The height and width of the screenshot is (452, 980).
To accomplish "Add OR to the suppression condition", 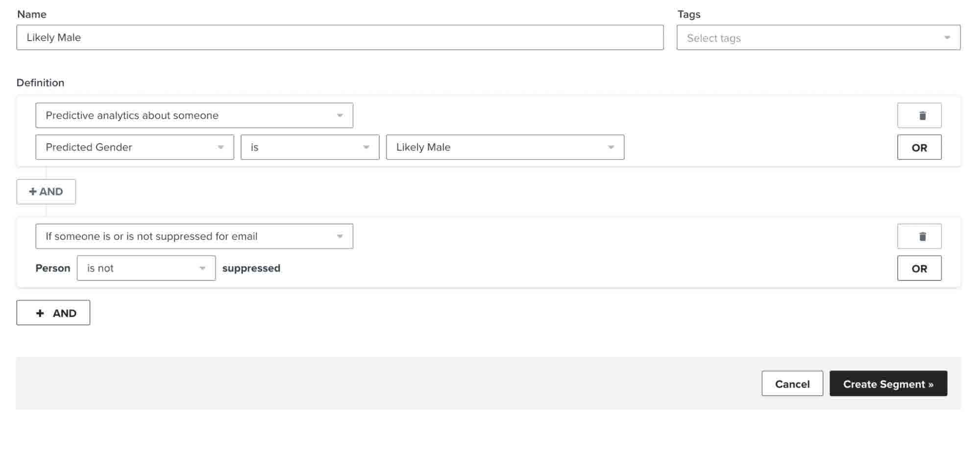I will tap(919, 268).
